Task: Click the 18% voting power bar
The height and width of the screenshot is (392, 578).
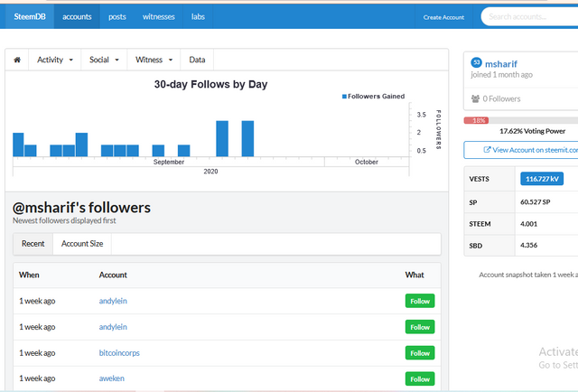Action: click(476, 120)
